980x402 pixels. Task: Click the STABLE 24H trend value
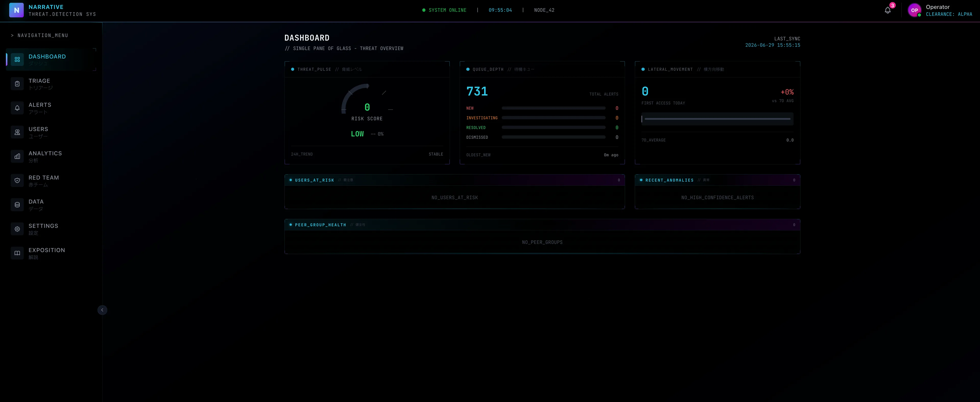436,154
